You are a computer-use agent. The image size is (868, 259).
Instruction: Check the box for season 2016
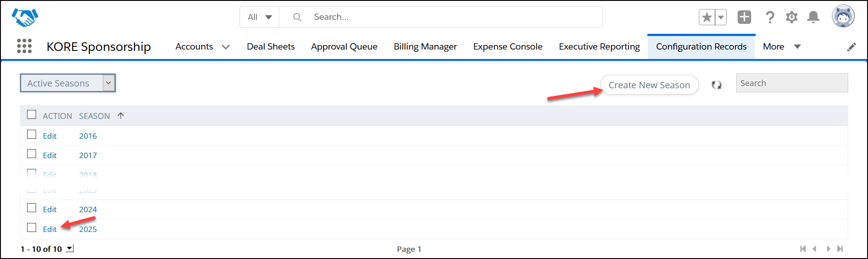[x=32, y=134]
